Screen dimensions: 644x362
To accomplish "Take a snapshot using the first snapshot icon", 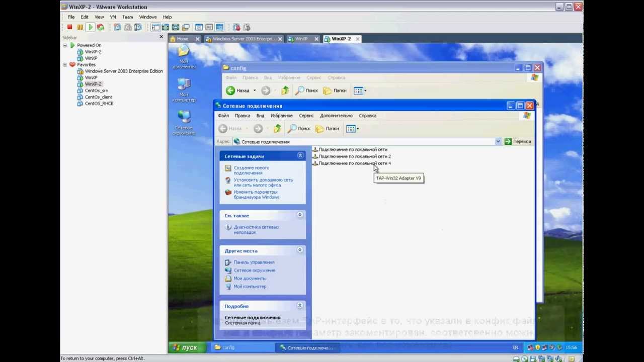I will pyautogui.click(x=117, y=27).
